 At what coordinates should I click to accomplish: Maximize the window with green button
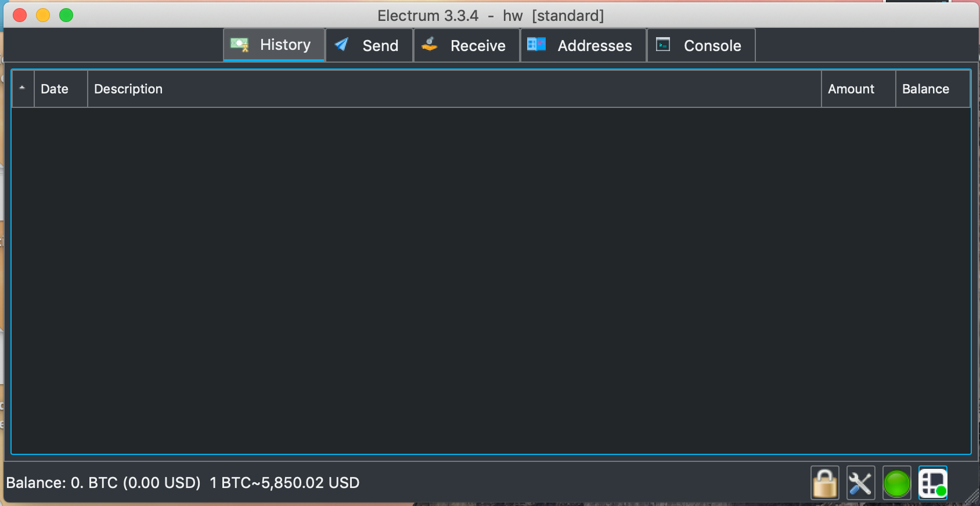[66, 15]
